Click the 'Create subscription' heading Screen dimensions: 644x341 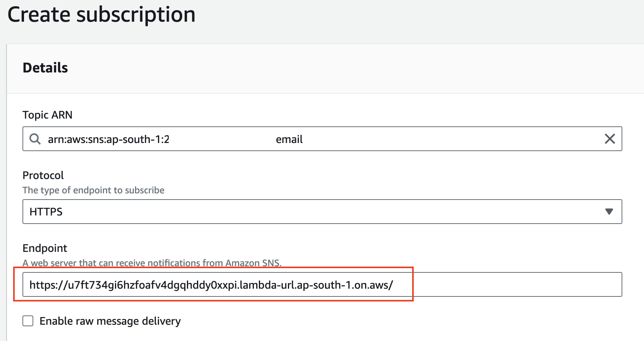[101, 15]
